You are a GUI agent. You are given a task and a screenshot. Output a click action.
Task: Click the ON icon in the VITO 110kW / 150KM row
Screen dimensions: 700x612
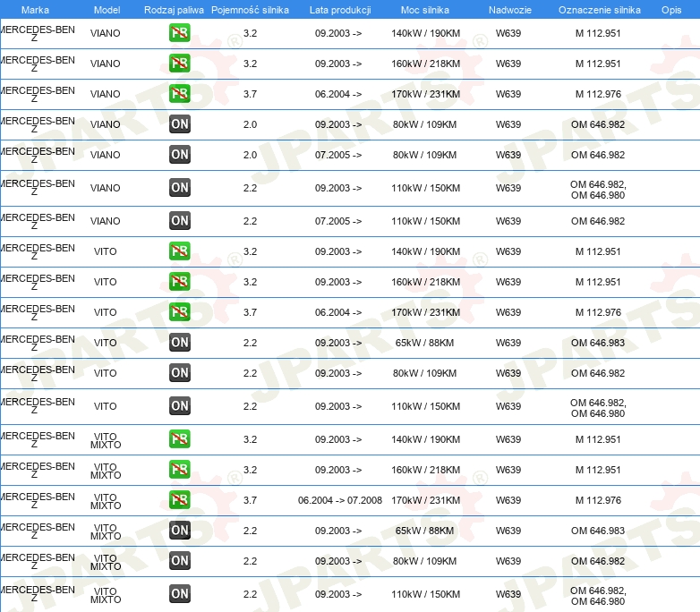(x=179, y=406)
